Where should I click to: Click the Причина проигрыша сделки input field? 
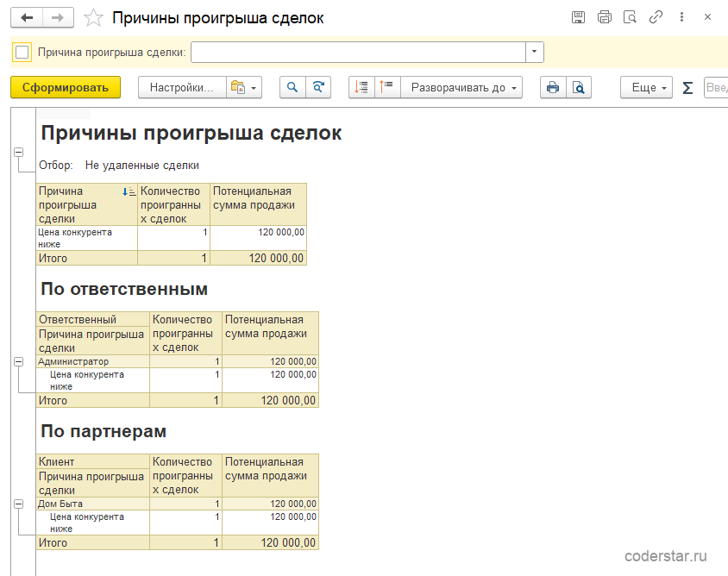[x=358, y=52]
